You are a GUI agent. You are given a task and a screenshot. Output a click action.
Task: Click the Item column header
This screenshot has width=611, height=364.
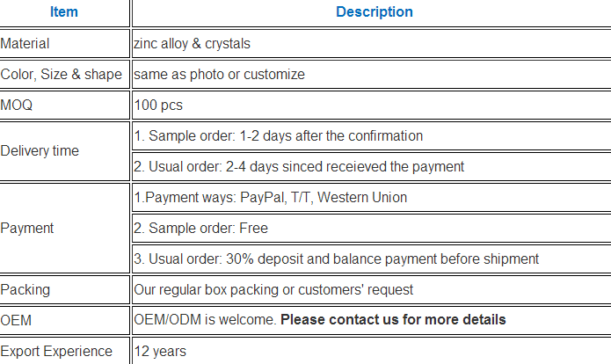64,12
